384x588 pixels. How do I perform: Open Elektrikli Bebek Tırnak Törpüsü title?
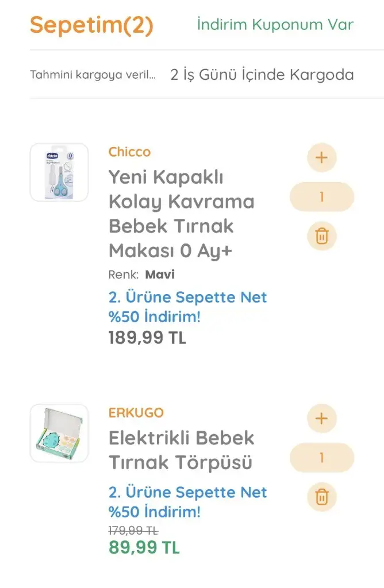pos(182,450)
